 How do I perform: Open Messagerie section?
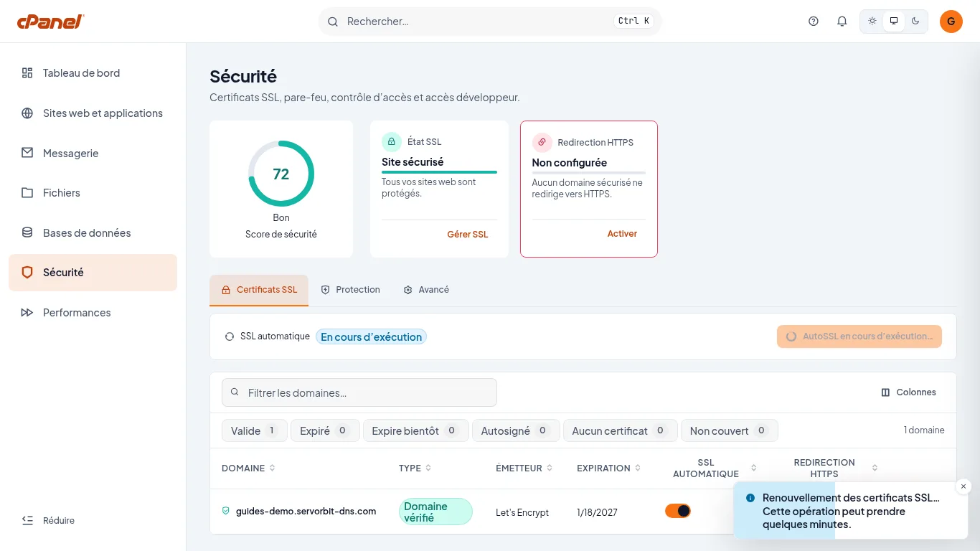coord(93,154)
